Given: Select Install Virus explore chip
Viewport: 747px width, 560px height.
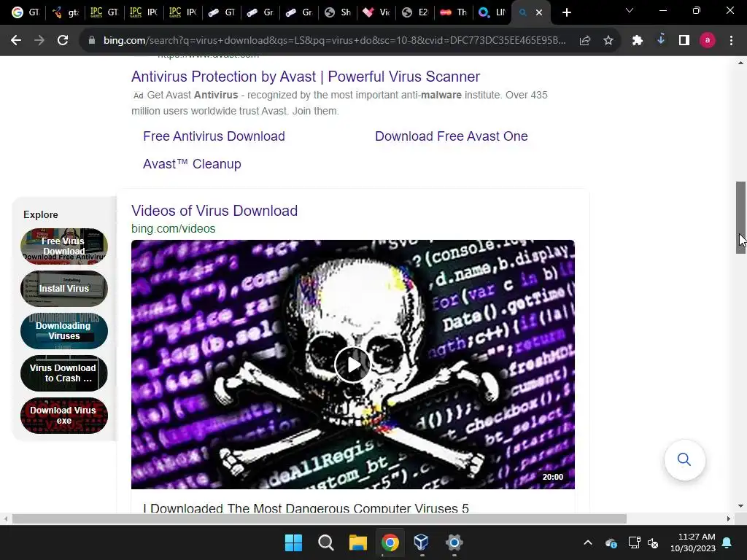Looking at the screenshot, I should tap(64, 289).
